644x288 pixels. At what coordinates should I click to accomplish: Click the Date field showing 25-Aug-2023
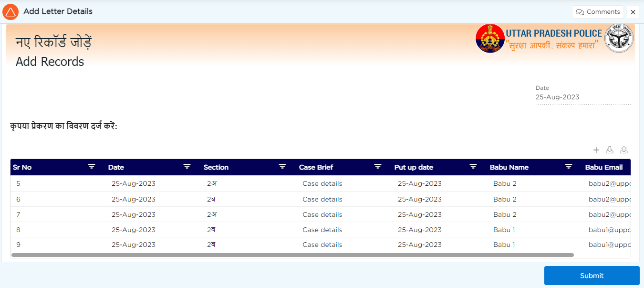point(583,97)
